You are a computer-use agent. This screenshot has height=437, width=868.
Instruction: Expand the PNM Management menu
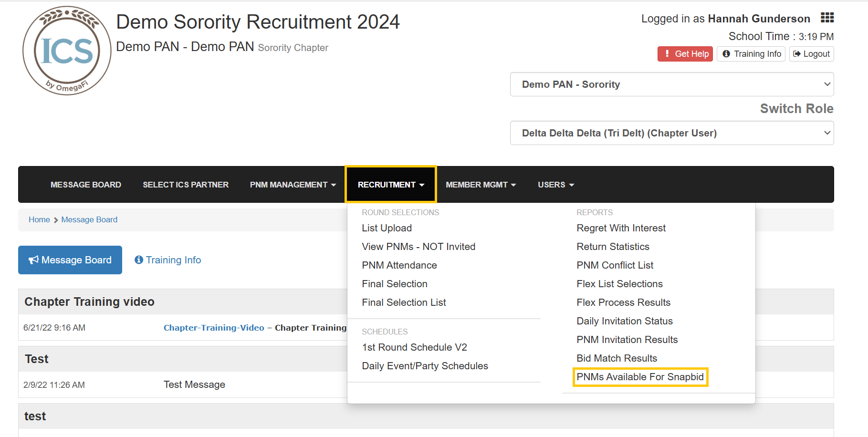pos(293,185)
